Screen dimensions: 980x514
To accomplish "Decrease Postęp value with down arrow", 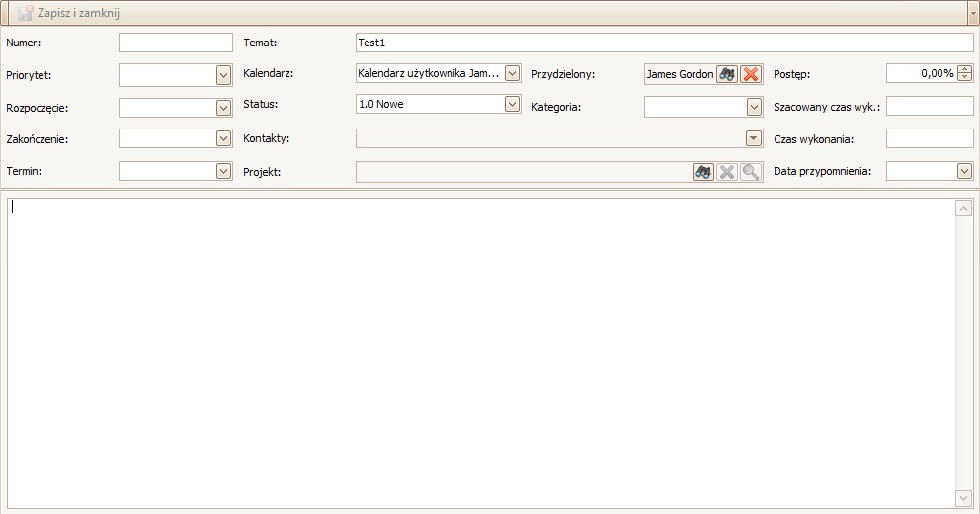I will click(x=965, y=78).
